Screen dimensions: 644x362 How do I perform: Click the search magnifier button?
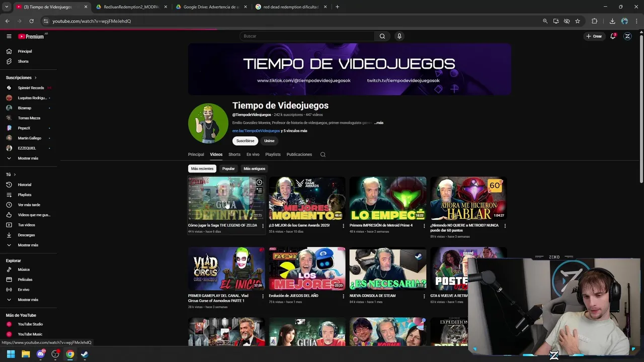pyautogui.click(x=382, y=36)
